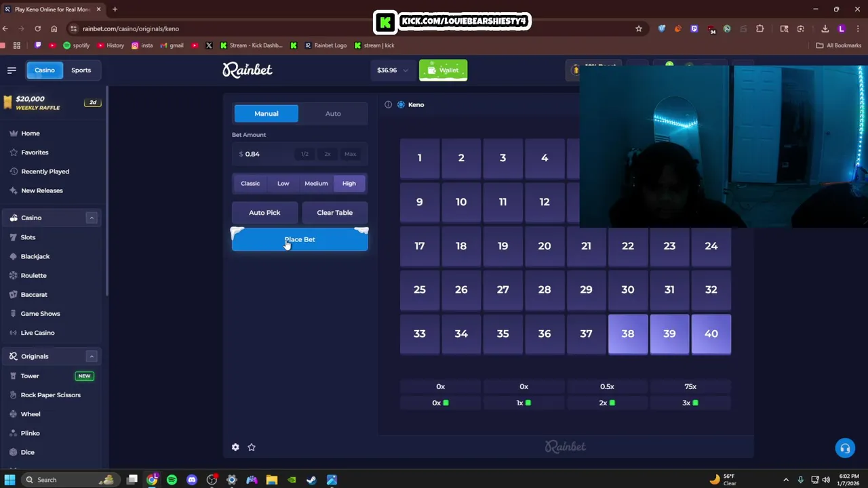Image resolution: width=868 pixels, height=488 pixels.
Task: Open game settings gear icon
Action: (235, 447)
